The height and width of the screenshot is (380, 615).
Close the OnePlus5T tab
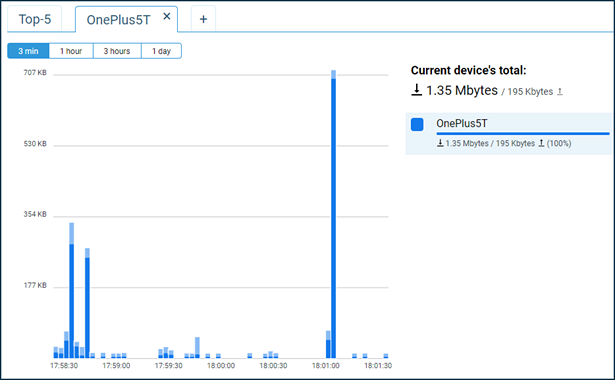(167, 16)
